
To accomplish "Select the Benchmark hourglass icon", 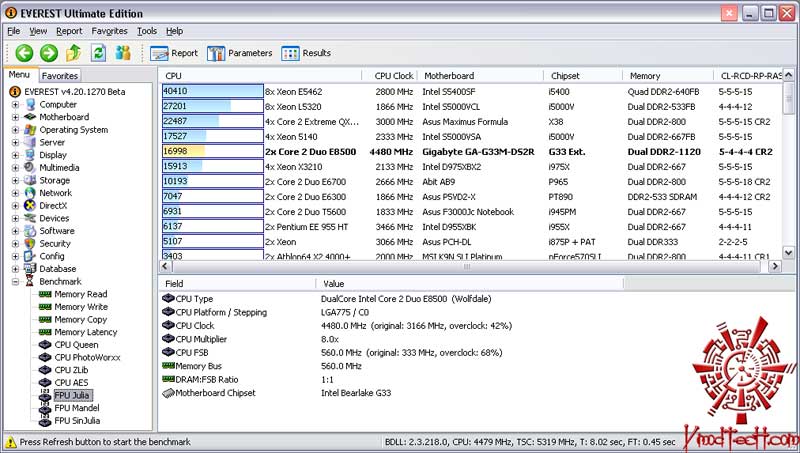I will click(30, 282).
